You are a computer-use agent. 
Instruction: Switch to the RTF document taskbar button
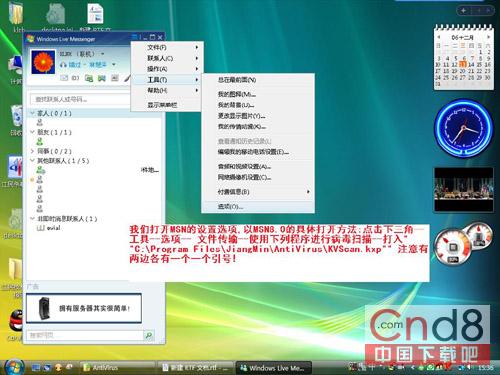click(x=195, y=368)
